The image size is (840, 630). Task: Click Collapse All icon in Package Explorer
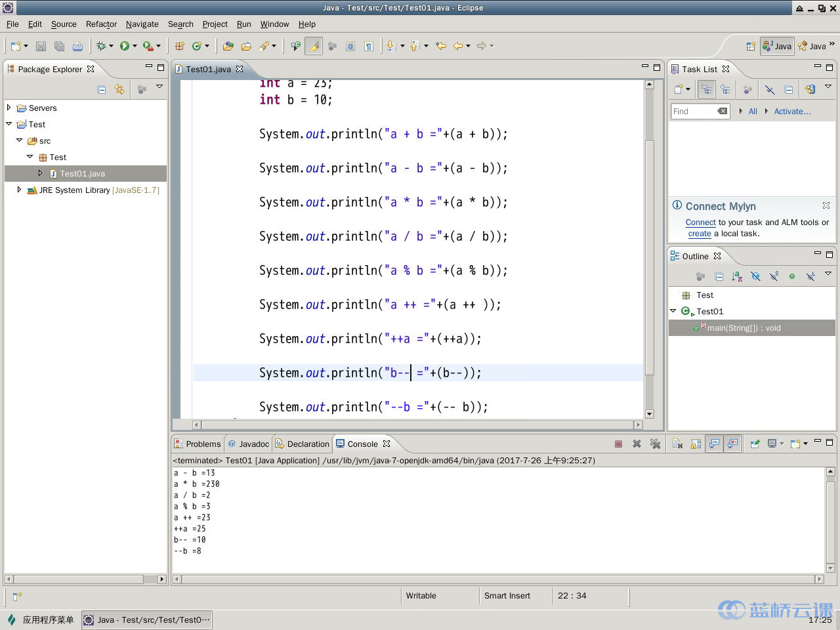click(x=102, y=89)
